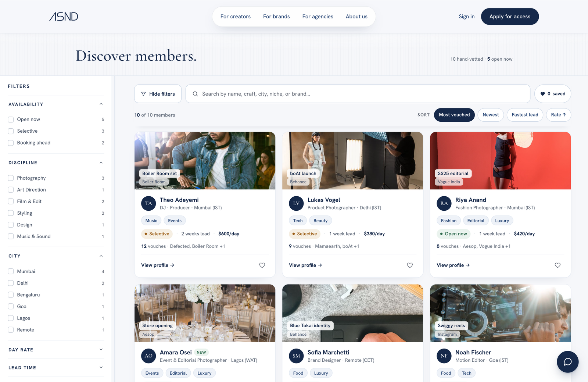Check the Open now filter

(x=11, y=119)
